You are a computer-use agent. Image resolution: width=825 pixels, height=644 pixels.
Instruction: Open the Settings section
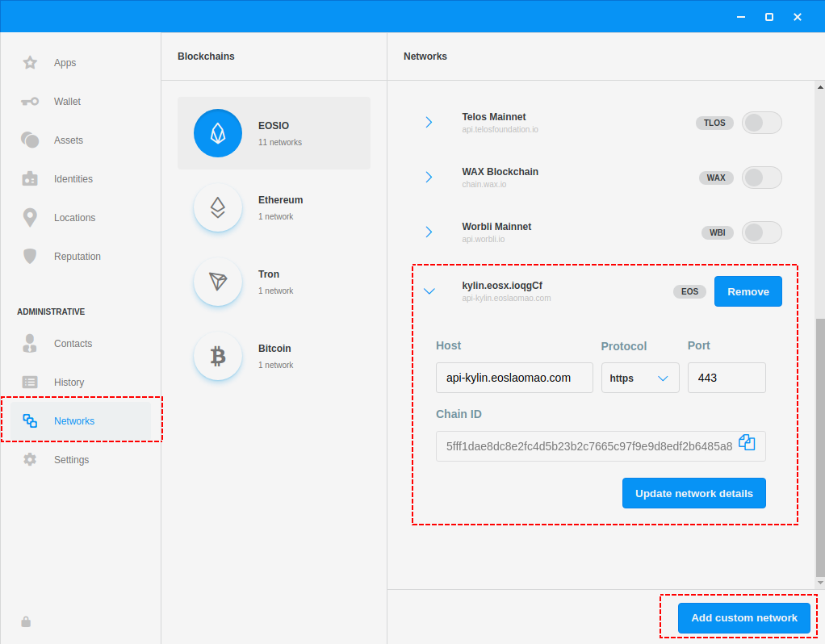tap(72, 459)
